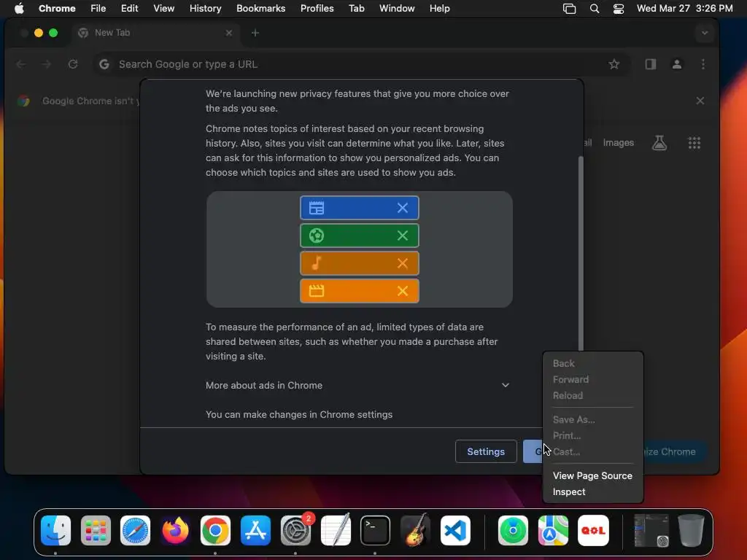This screenshot has height=560, width=747.
Task: Open Finder from the dock
Action: point(55,531)
